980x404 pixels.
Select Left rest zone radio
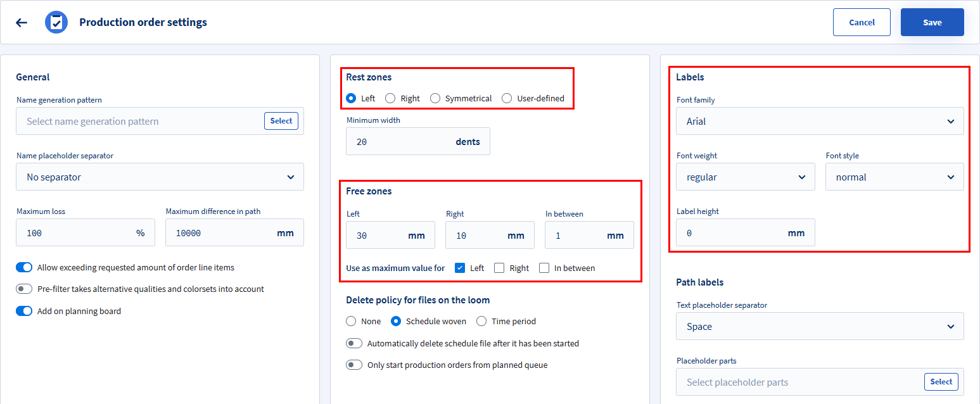351,98
